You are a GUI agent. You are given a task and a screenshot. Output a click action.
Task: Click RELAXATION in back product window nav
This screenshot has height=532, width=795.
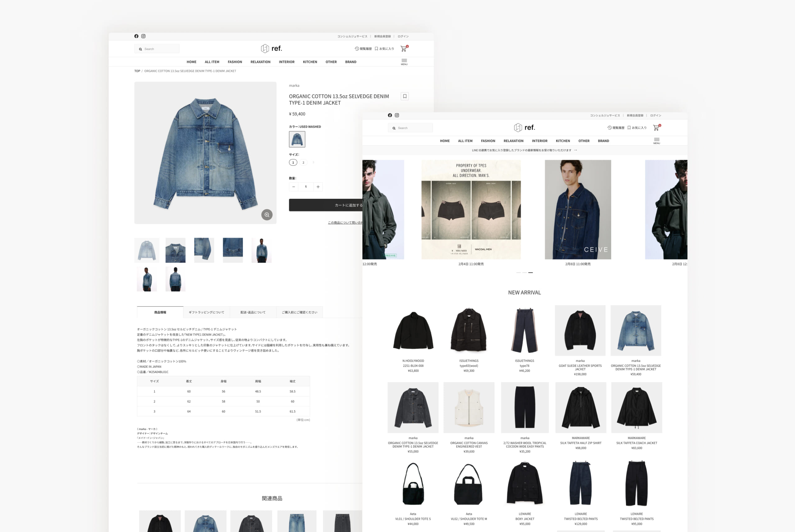pyautogui.click(x=261, y=62)
